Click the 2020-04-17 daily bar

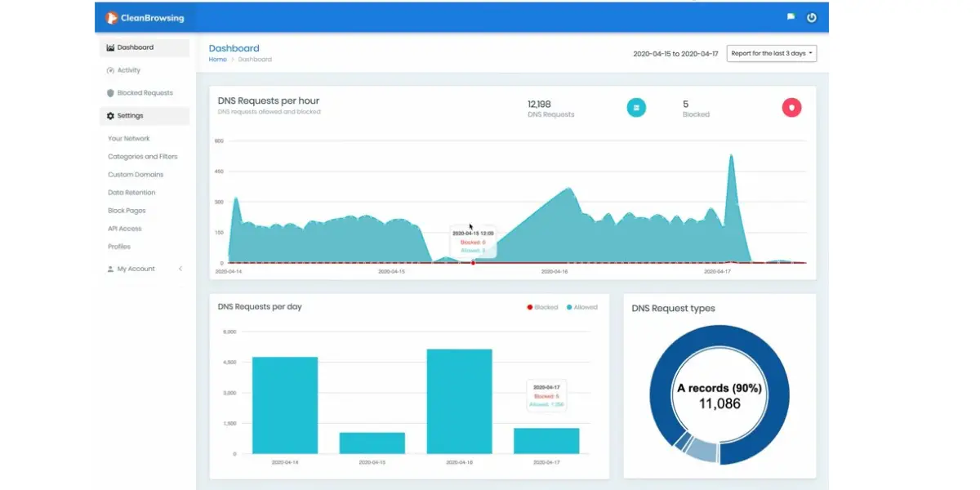click(x=546, y=441)
